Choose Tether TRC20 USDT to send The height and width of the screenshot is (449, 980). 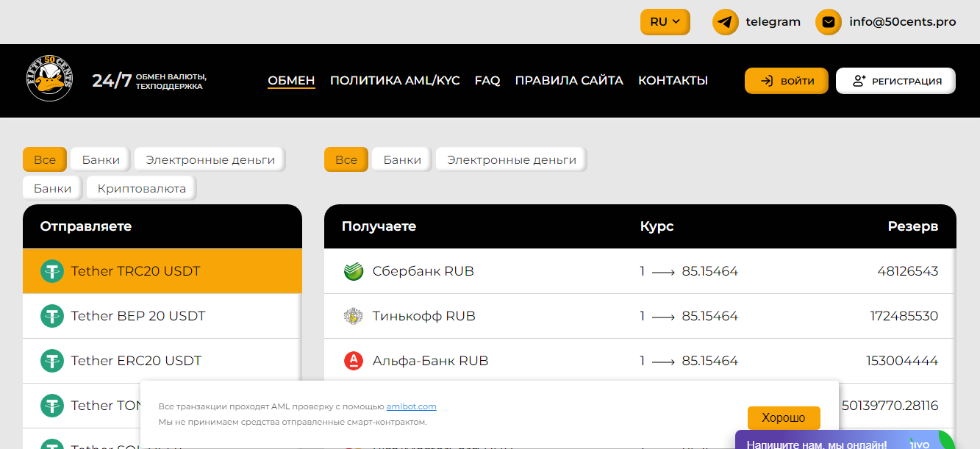(x=162, y=271)
